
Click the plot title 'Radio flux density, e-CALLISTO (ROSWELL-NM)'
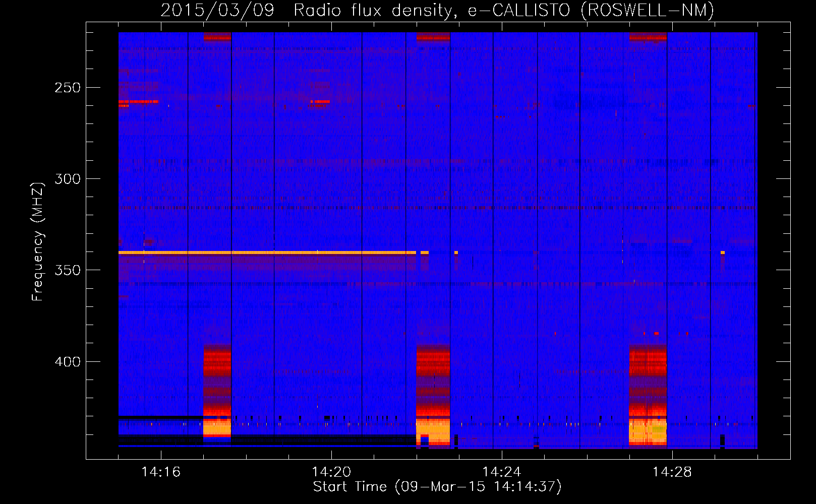tap(504, 10)
